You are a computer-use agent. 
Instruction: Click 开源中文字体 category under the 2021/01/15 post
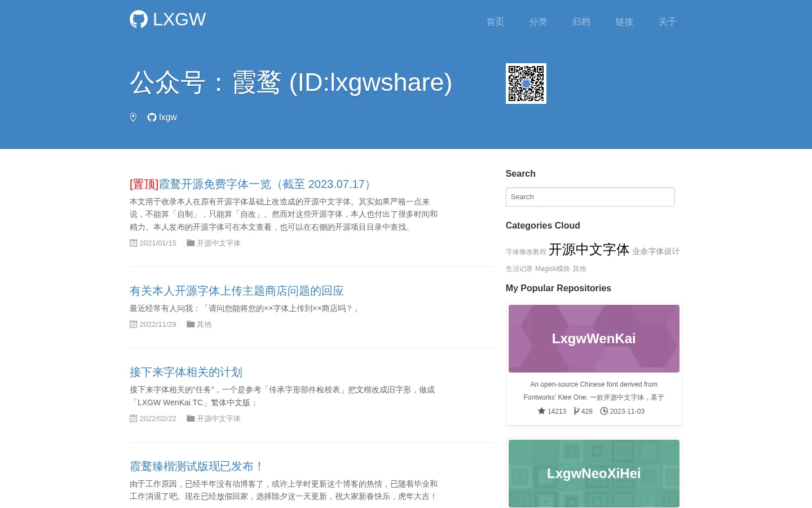coord(219,243)
